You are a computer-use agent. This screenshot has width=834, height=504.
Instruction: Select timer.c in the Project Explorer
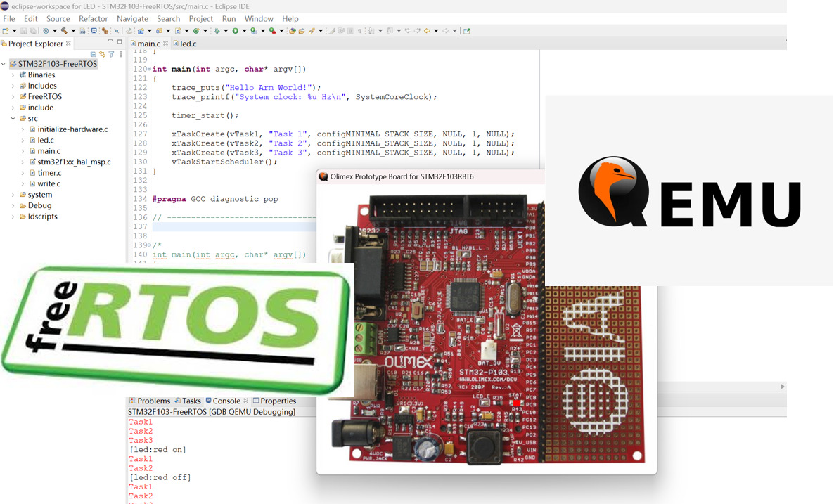[x=49, y=173]
